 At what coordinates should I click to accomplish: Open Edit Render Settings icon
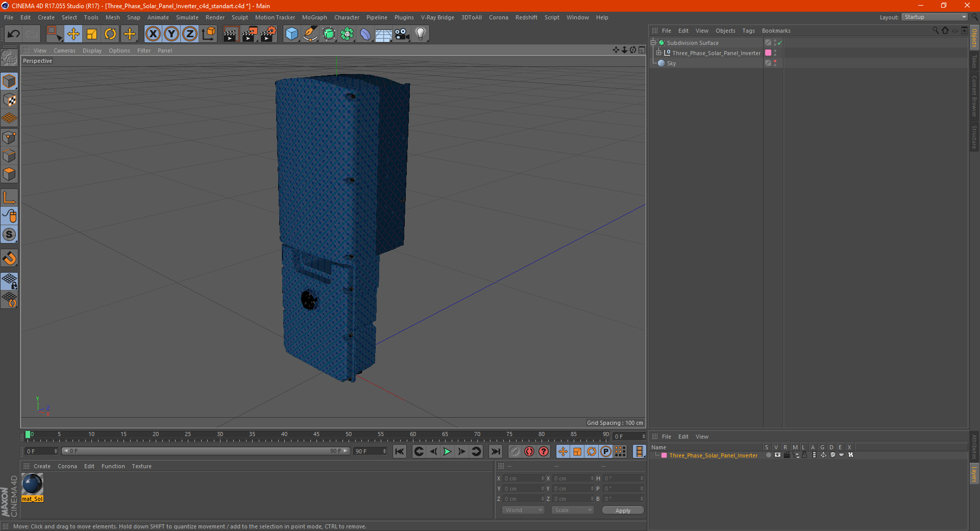coord(268,34)
